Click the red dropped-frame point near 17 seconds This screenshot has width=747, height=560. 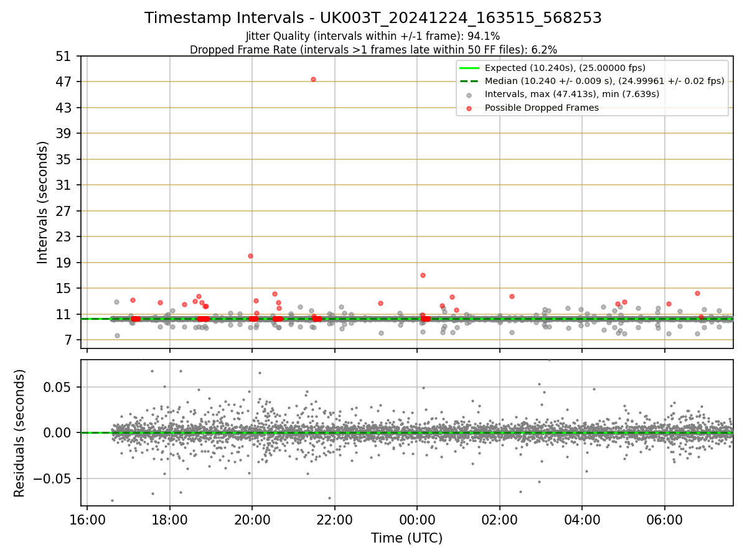423,275
